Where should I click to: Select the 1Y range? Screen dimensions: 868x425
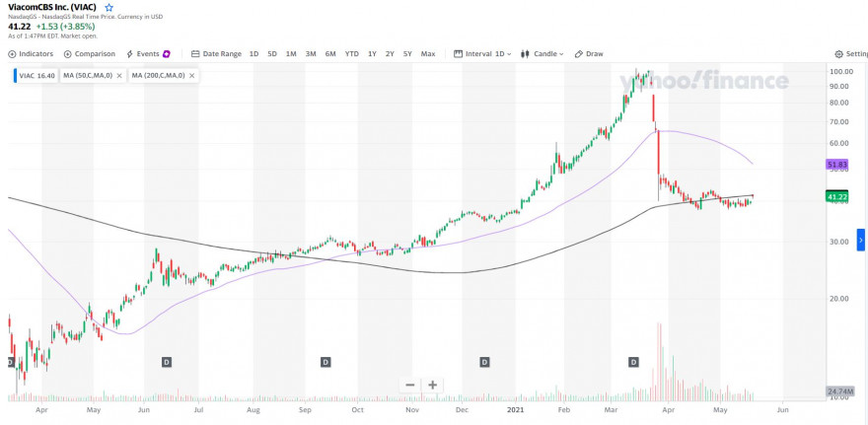pyautogui.click(x=372, y=53)
